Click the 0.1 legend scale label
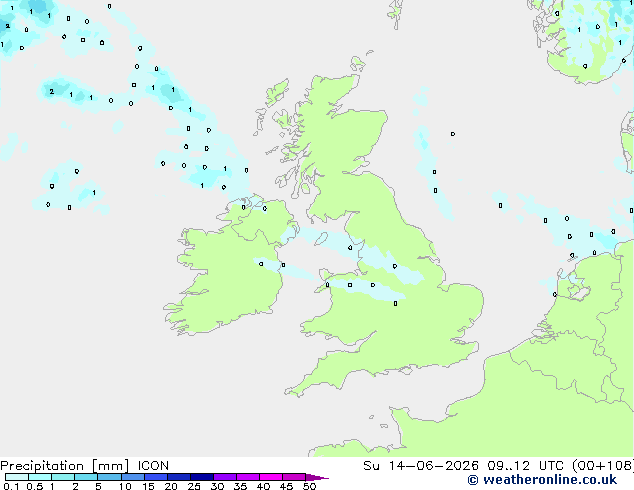 point(11,486)
